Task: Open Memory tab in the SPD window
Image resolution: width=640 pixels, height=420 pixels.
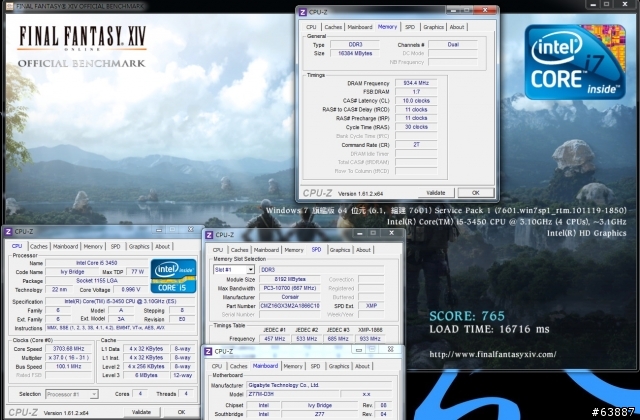Action: [294, 250]
